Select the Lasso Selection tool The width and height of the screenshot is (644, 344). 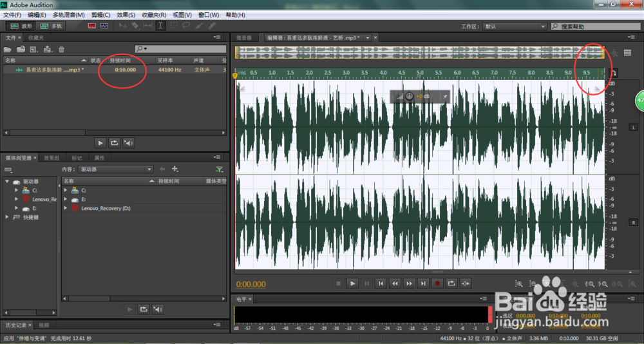pos(186,26)
